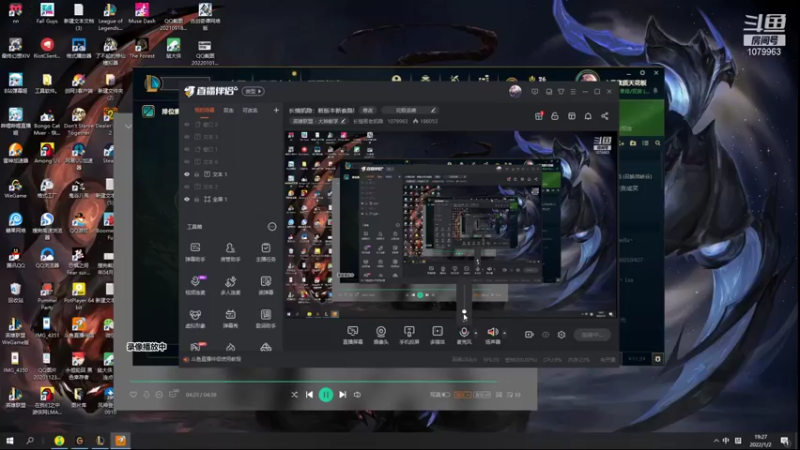Viewport: 800px width, 450px height.
Task: Hide the 文本 1 layer via eye icon
Action: click(187, 174)
